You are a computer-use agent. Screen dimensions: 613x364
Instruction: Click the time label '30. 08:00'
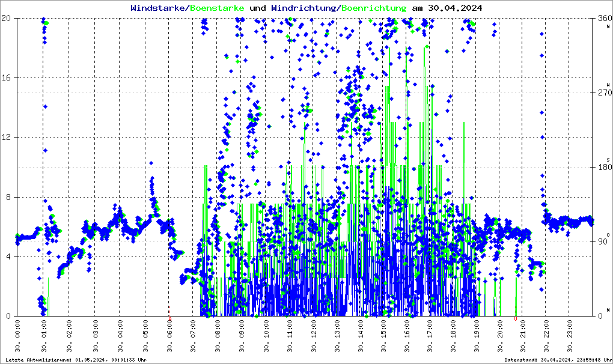tap(218, 336)
